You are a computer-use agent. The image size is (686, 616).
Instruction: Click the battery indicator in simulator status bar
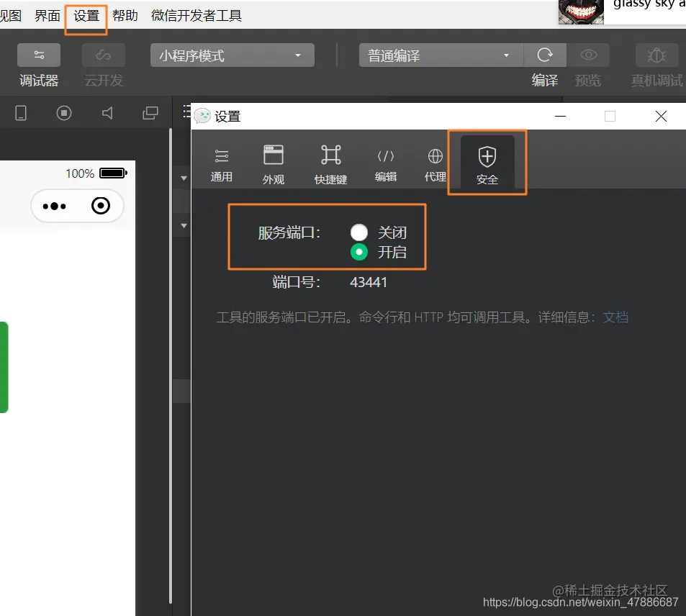[113, 173]
